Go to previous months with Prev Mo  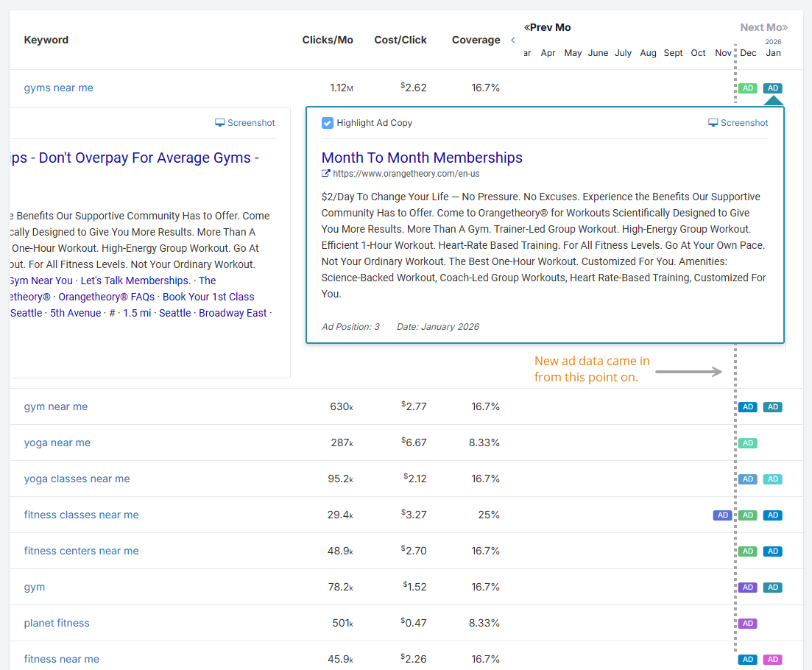(548, 27)
